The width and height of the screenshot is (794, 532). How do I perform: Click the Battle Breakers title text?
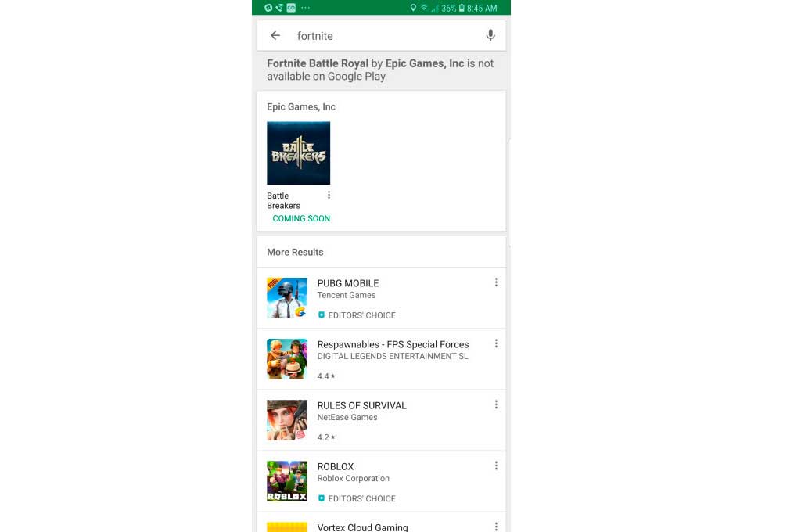[283, 200]
